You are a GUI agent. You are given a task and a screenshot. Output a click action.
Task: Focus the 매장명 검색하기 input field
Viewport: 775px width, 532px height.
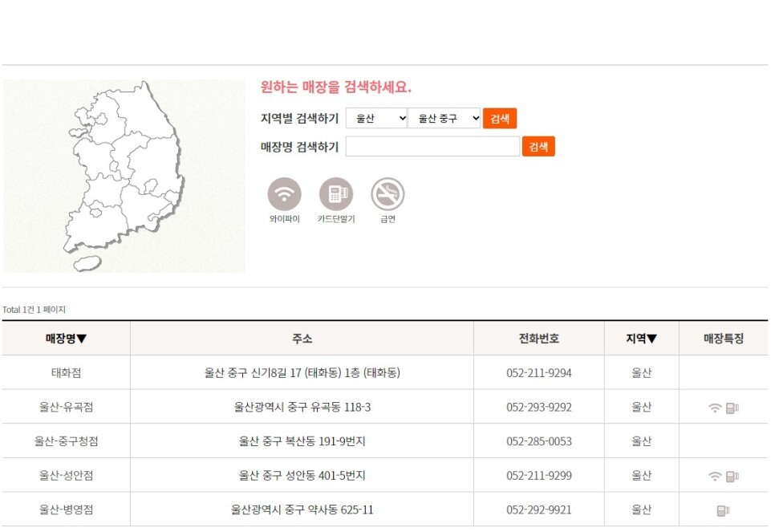point(432,146)
